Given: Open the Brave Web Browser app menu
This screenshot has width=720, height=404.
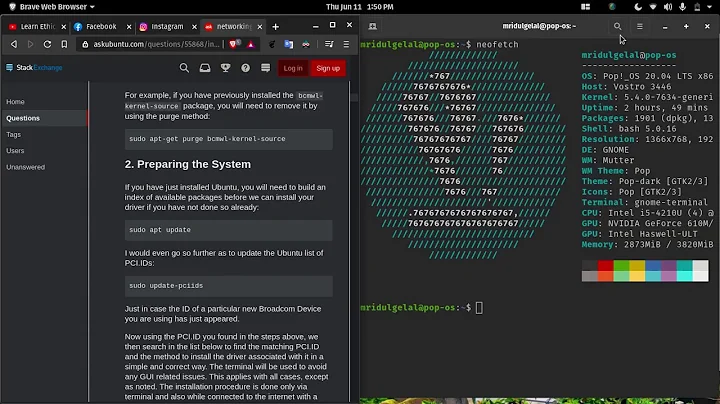Looking at the screenshot, I should click(x=52, y=7).
